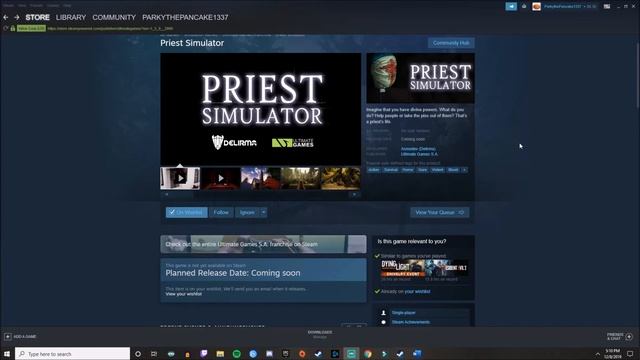The width and height of the screenshot is (640, 360).
Task: Go forward with the right arrow
Action: tap(17, 18)
